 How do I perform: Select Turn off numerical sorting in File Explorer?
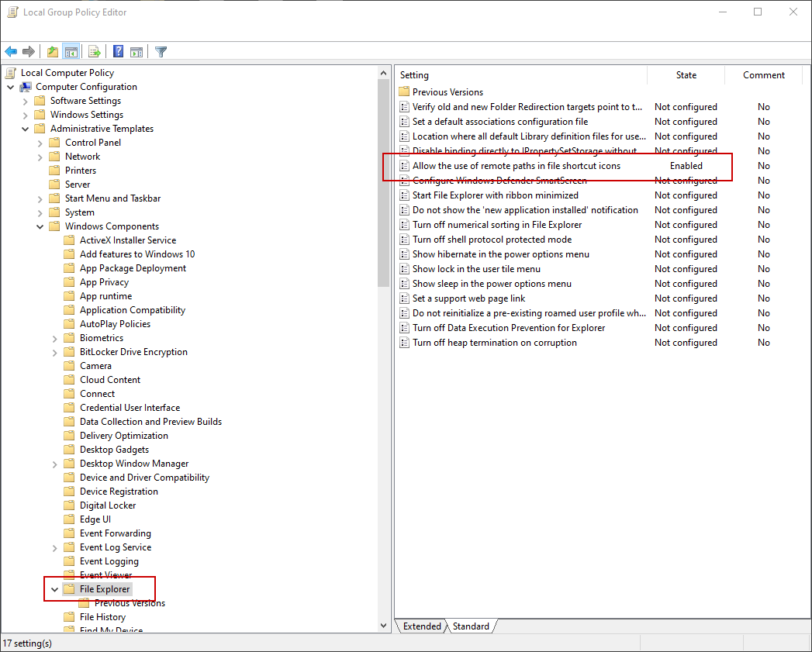coord(497,225)
